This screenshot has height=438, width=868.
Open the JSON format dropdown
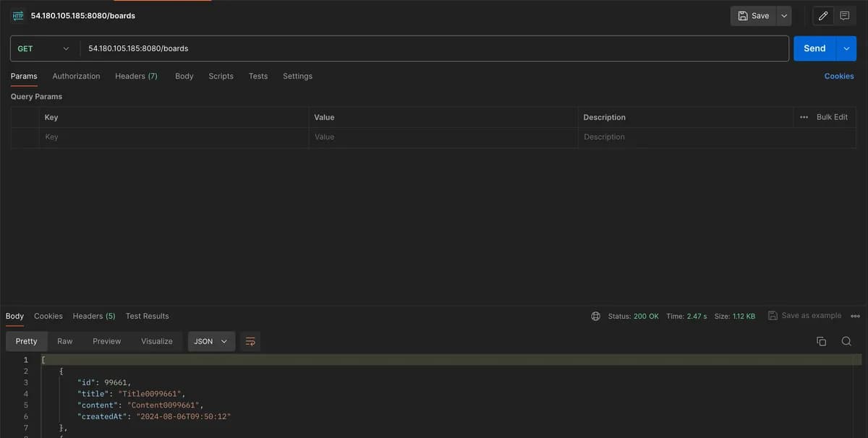tap(211, 341)
